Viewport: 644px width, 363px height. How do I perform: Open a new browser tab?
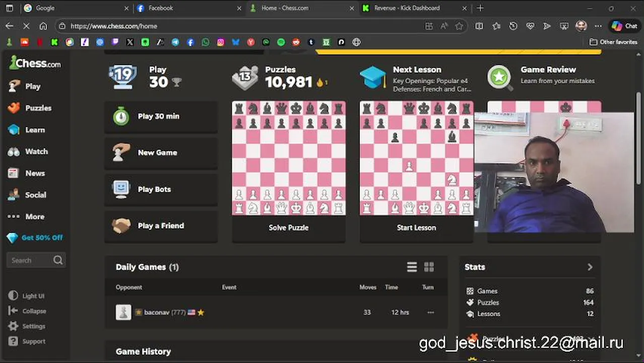[x=480, y=8]
